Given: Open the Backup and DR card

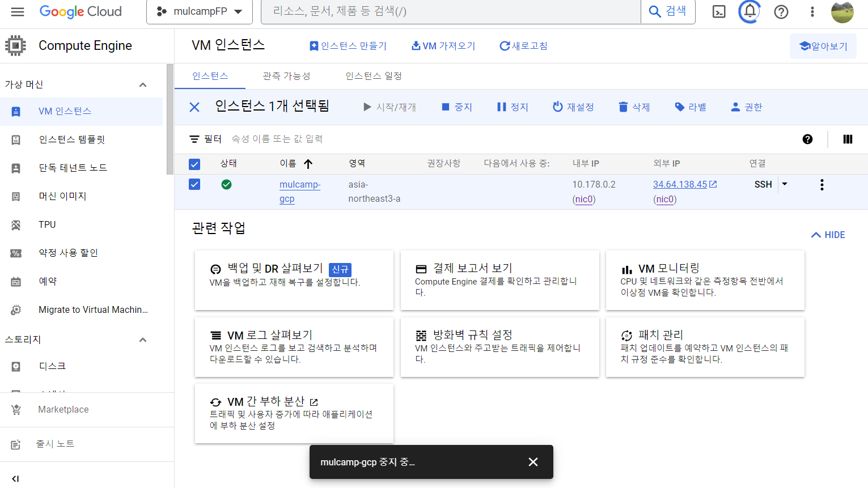Looking at the screenshot, I should click(x=294, y=280).
